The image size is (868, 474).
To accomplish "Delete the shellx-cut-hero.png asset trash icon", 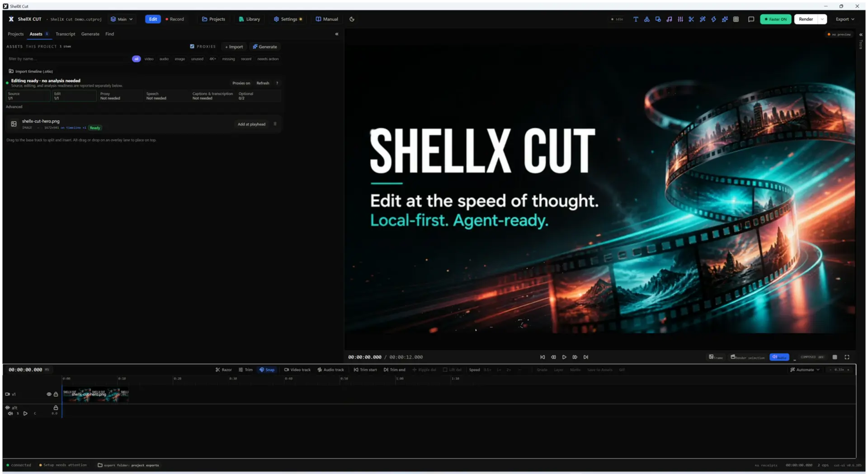I will coord(275,124).
